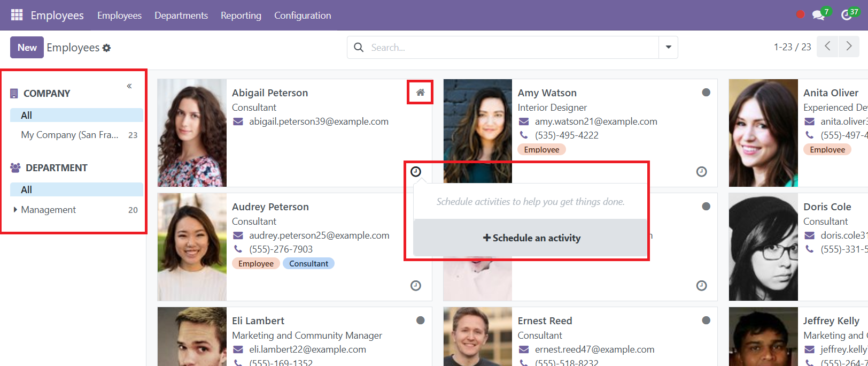Viewport: 868px width, 366px height.
Task: Click the Company building icon in sidebar
Action: (14, 94)
